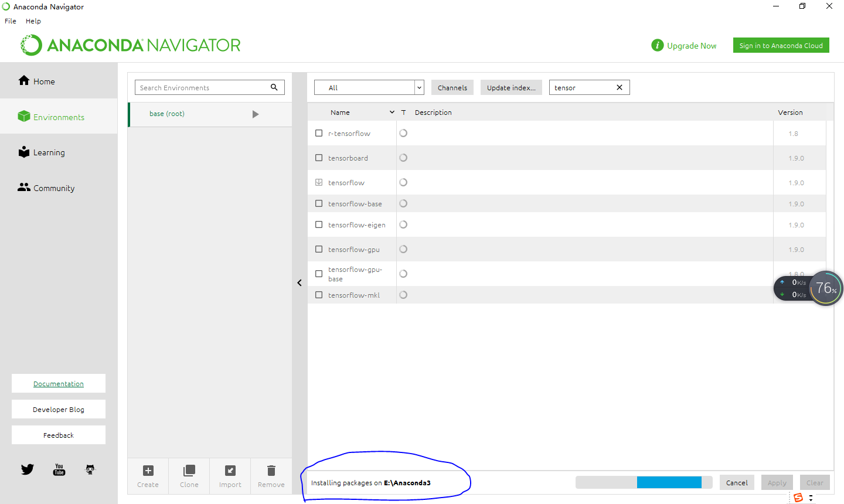This screenshot has height=504, width=844.
Task: Switch to the Learning tab
Action: [59, 152]
